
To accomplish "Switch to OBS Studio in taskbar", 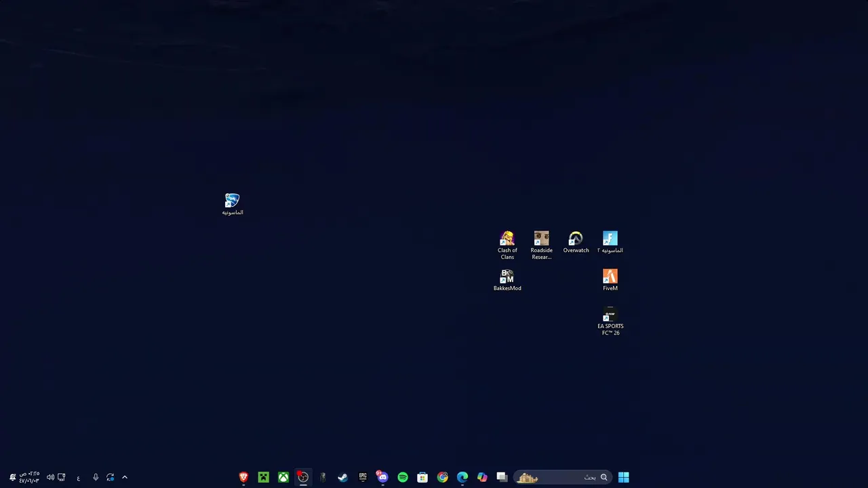I will pyautogui.click(x=303, y=477).
